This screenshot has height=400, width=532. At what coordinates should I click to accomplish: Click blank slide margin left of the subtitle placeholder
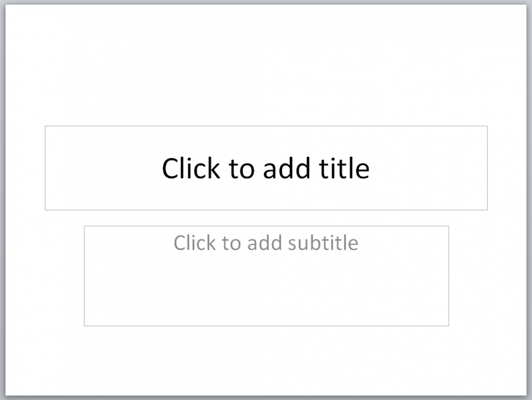[44, 276]
